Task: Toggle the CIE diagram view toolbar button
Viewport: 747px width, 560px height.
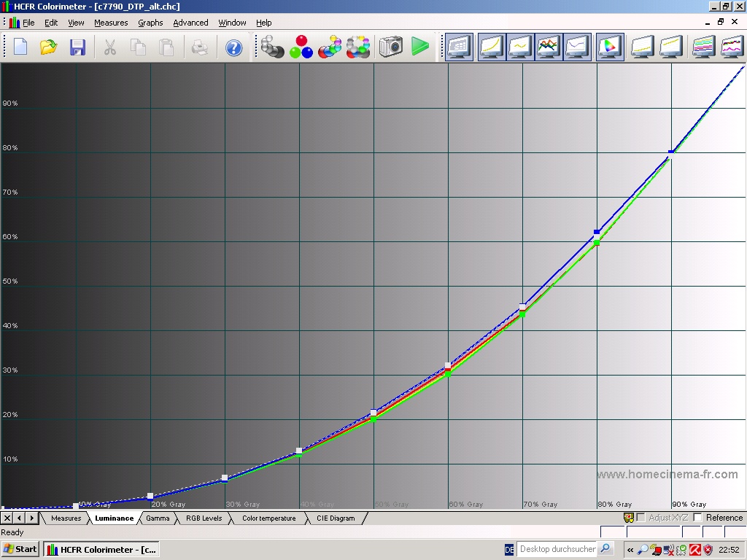Action: coord(609,47)
